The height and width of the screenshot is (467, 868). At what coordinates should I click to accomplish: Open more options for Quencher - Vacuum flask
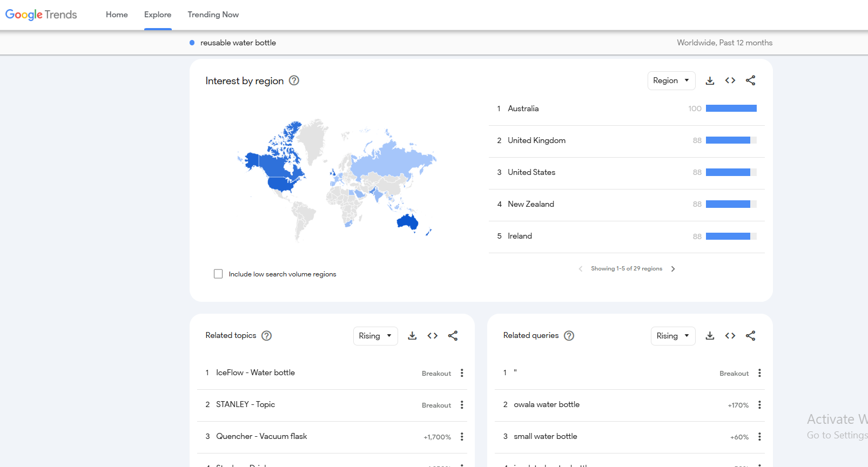tap(462, 437)
